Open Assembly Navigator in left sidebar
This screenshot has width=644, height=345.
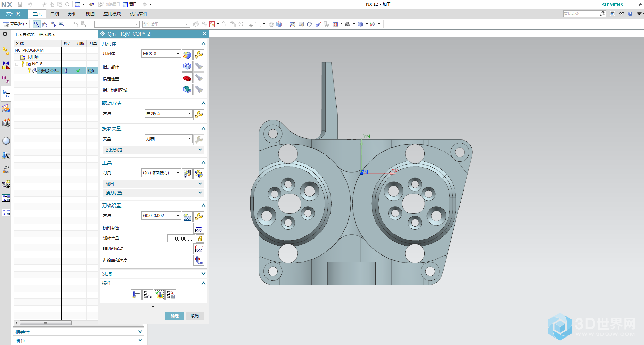coord(6,51)
